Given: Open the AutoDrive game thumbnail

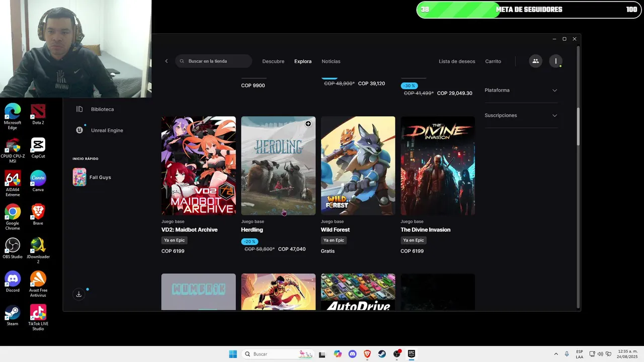Looking at the screenshot, I should click(x=358, y=292).
